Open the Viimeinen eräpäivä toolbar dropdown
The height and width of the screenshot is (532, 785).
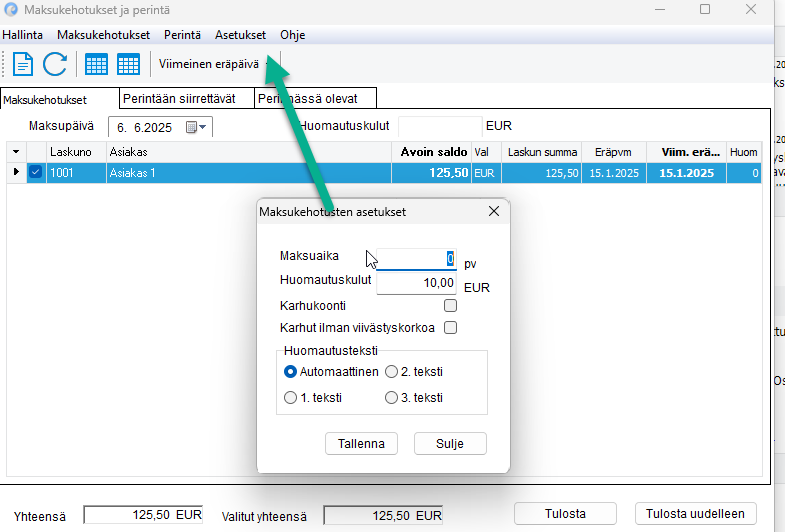tap(215, 64)
